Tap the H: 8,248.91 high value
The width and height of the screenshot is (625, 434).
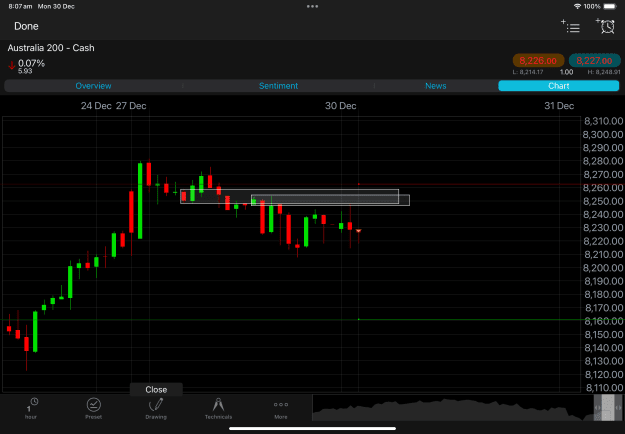click(x=604, y=72)
